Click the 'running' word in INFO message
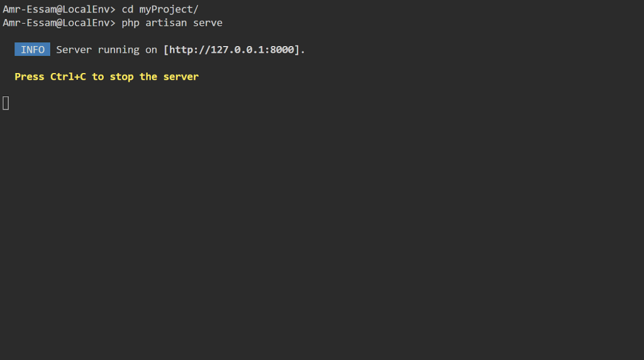Viewport: 644px width, 360px height. click(118, 50)
